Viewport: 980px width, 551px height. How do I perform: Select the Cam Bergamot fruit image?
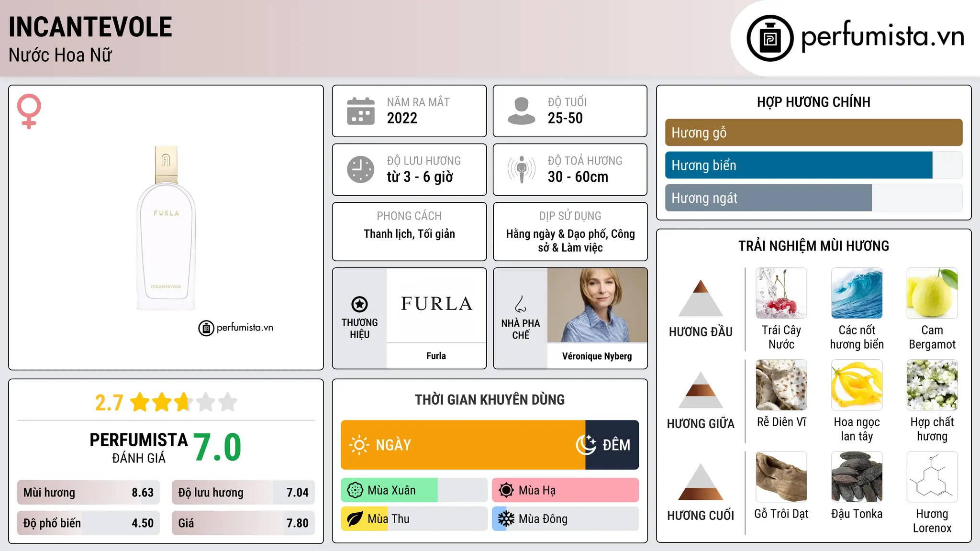pyautogui.click(x=932, y=293)
